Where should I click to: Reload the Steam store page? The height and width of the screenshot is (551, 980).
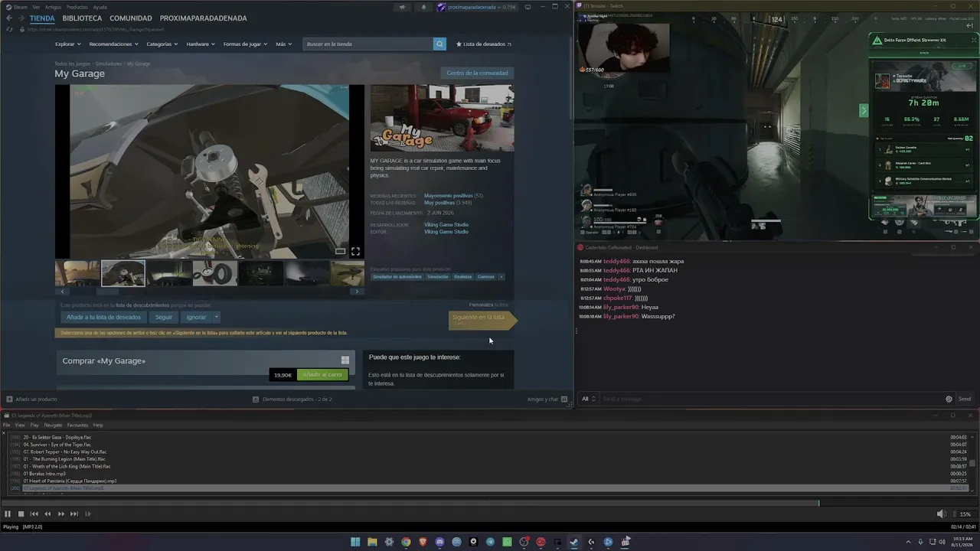coord(9,29)
